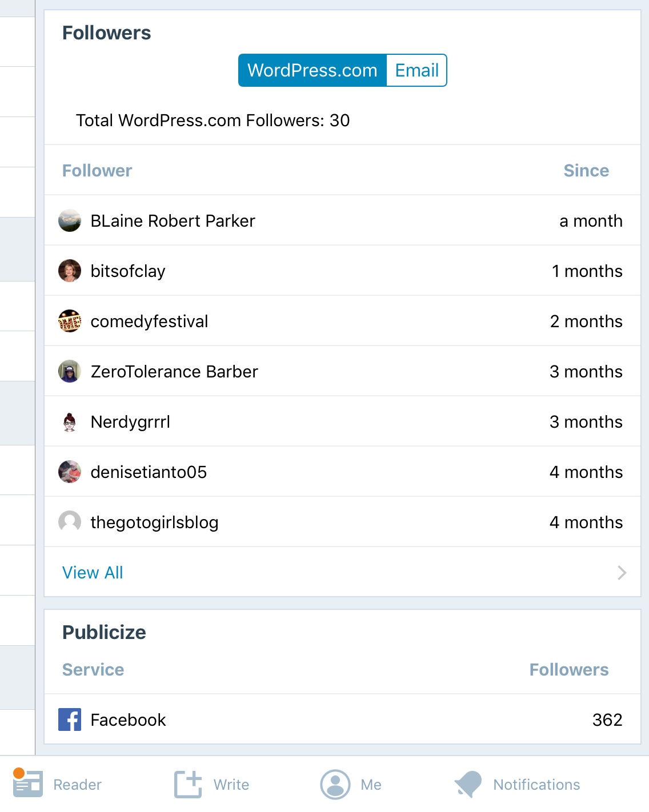The image size is (649, 812).
Task: Tap the Write compose icon
Action: 188,784
